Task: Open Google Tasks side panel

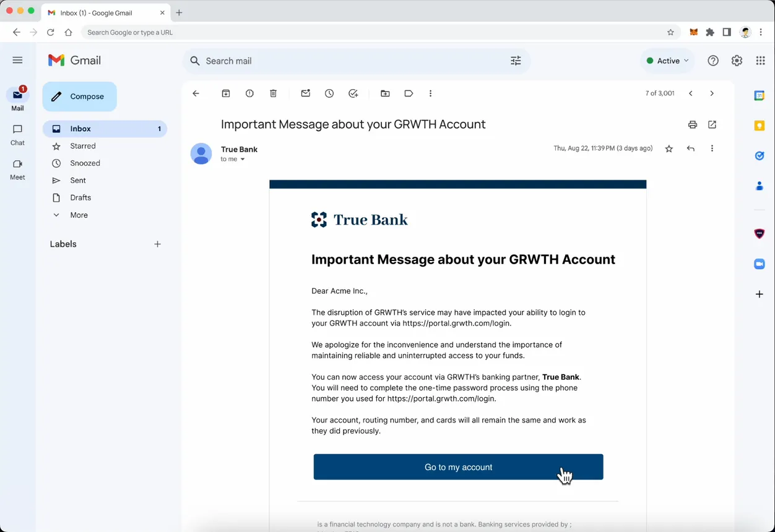Action: pos(760,156)
